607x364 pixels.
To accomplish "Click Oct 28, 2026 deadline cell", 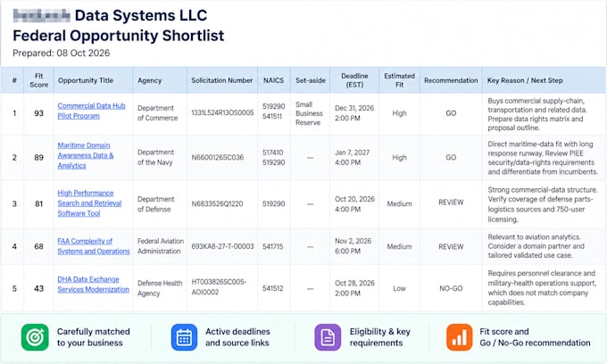I will [x=354, y=288].
